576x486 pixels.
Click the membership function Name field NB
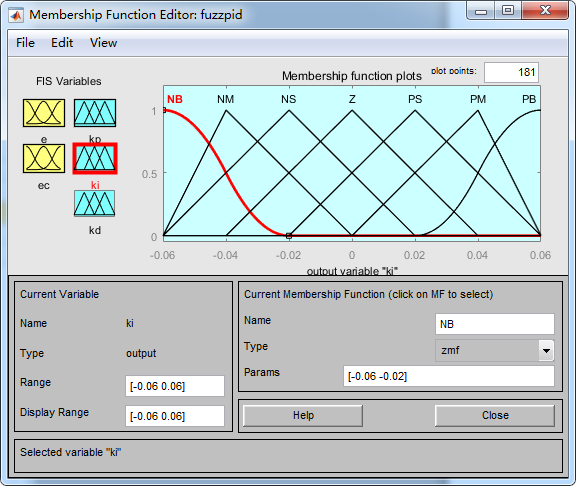[494, 324]
